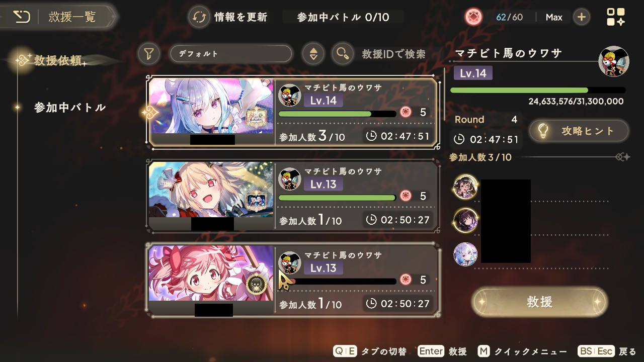Click the third participant white-haired avatar
Screen dimensions: 644x362
465,254
